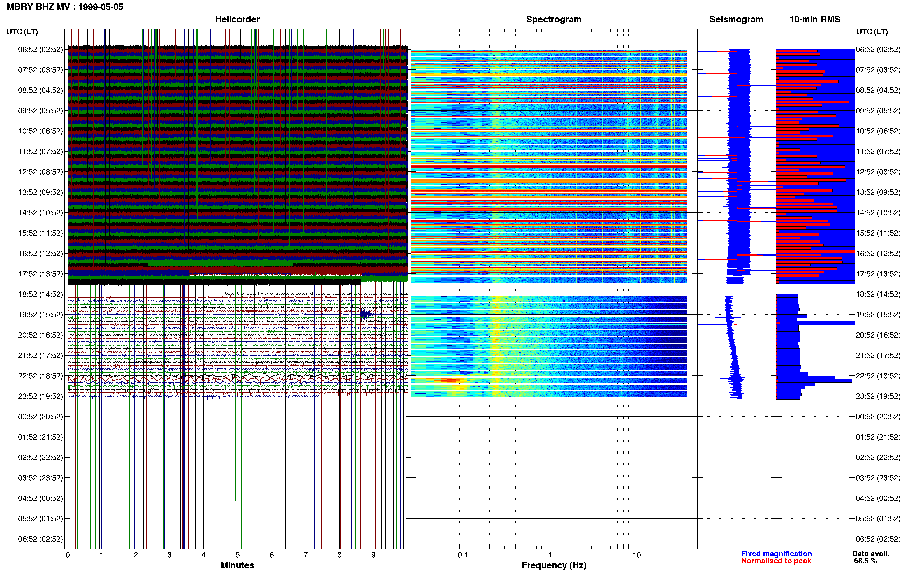The image size is (924, 578).
Task: Select the 'Seismogram' panel heading
Action: (x=736, y=19)
